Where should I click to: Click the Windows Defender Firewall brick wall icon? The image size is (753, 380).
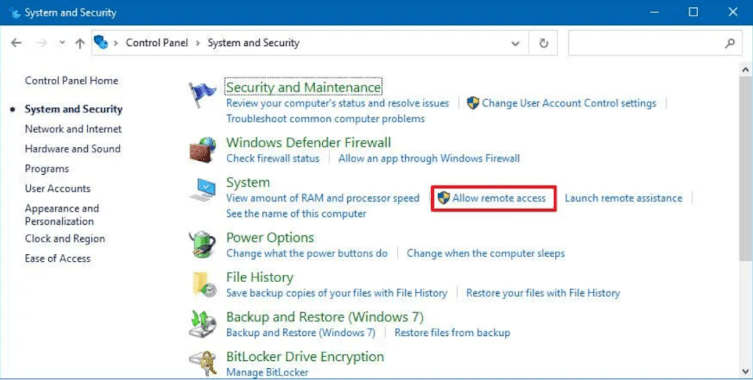click(203, 150)
